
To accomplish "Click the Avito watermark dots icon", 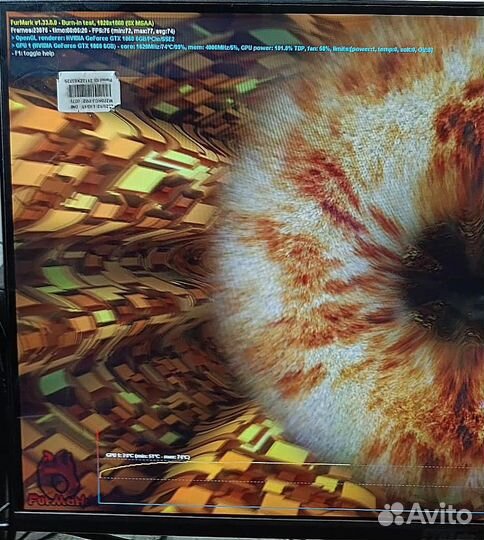I will coord(391,513).
